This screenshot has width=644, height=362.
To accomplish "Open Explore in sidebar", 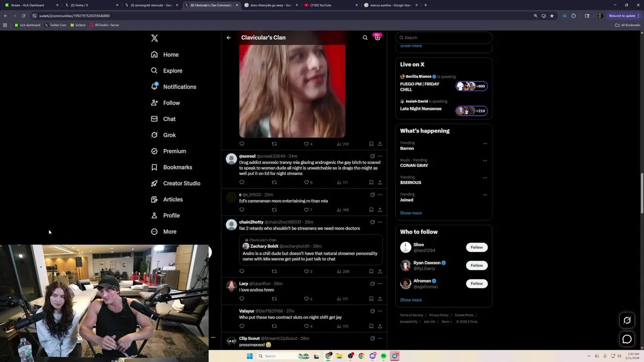I will 167,71.
